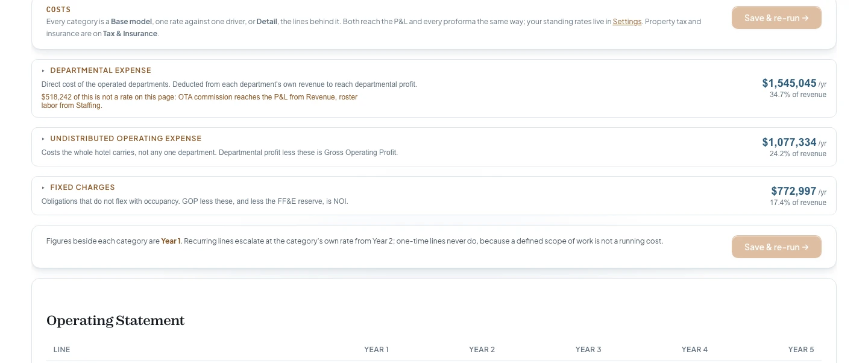868x363 pixels.
Task: Open the Settings link in Costs
Action: tap(627, 22)
